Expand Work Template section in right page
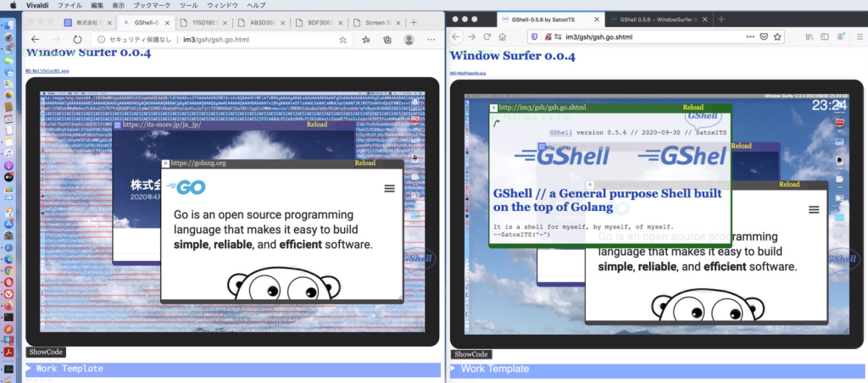The width and height of the screenshot is (868, 383). [x=490, y=369]
